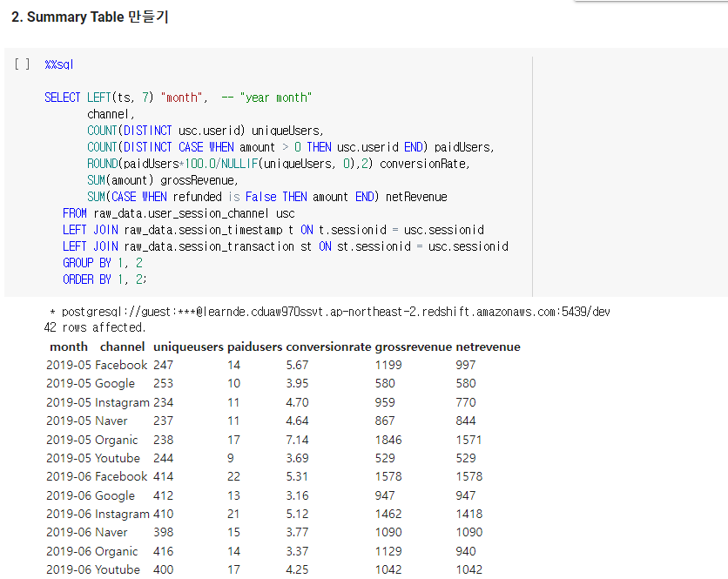Click the LEFT JOIN session_timestamp line
Screen dimensions: 728x579
click(x=273, y=230)
